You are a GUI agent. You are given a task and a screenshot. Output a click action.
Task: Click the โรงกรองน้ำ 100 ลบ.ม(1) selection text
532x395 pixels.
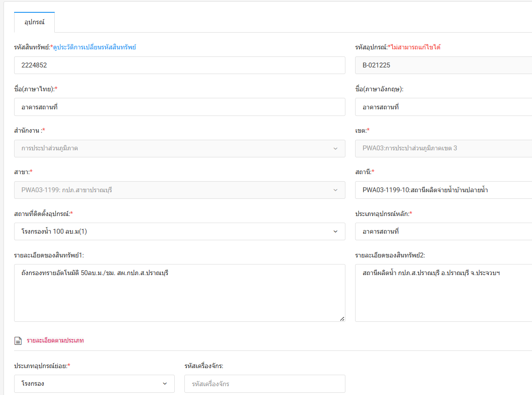[x=54, y=231]
